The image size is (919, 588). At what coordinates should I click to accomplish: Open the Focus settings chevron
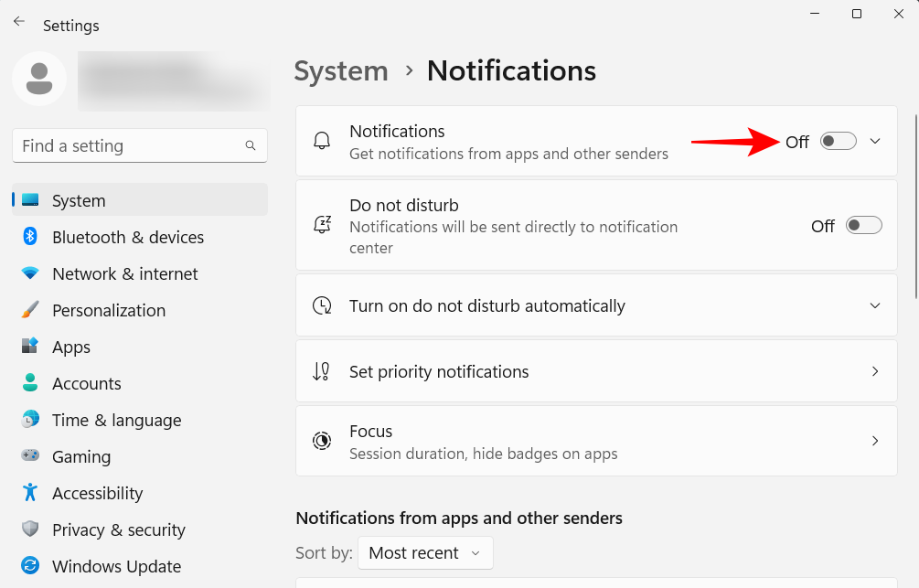pos(875,440)
